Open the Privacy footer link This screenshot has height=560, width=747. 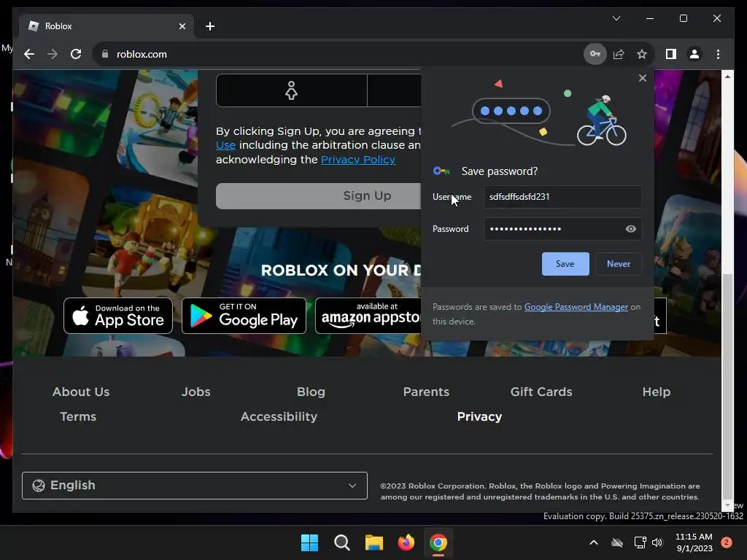click(x=479, y=416)
